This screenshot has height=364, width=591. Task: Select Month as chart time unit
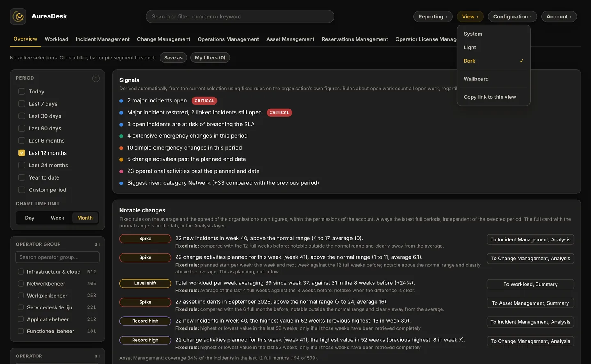(85, 218)
